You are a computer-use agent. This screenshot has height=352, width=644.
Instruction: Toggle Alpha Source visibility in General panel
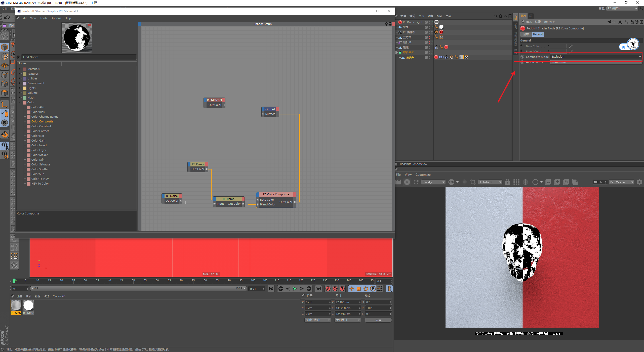tap(522, 62)
